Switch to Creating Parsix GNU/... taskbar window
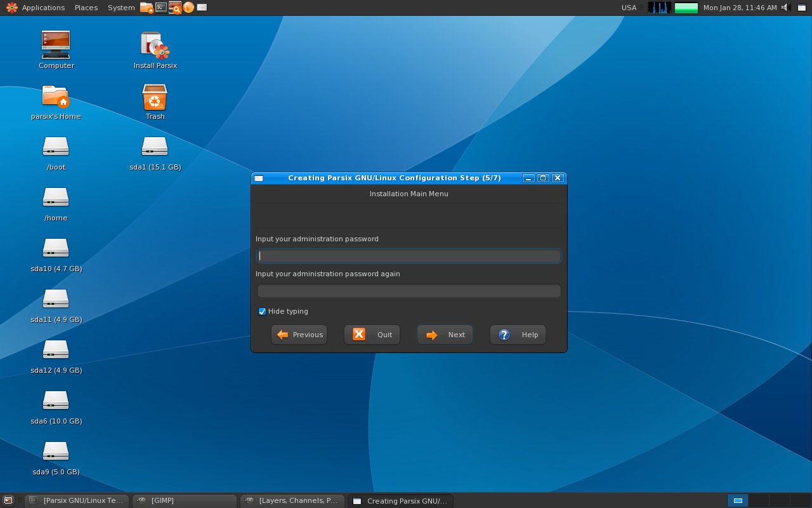The image size is (812, 508). click(x=401, y=500)
